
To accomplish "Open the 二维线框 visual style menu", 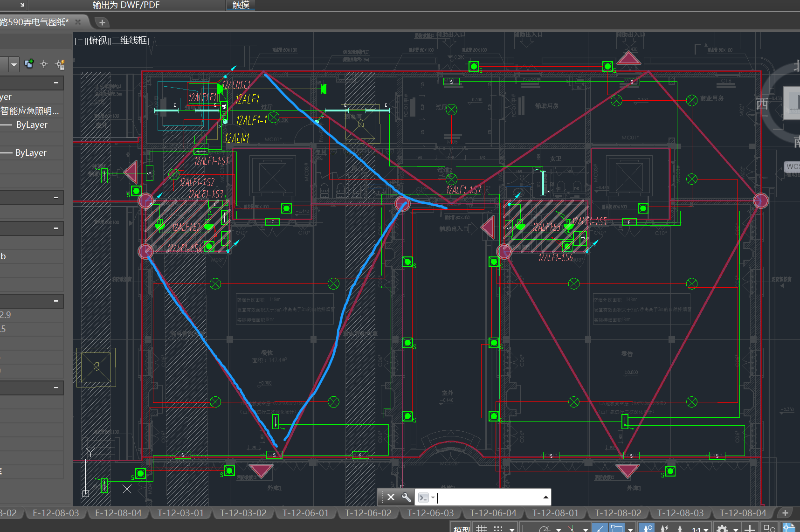I will coord(130,41).
